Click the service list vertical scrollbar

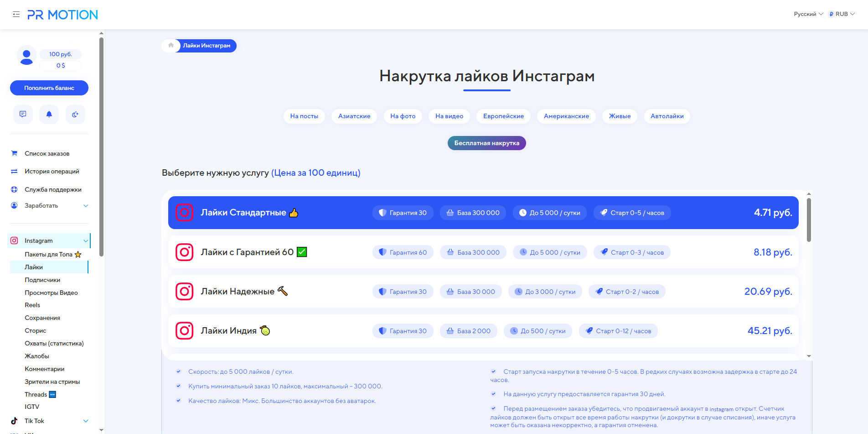click(809, 219)
